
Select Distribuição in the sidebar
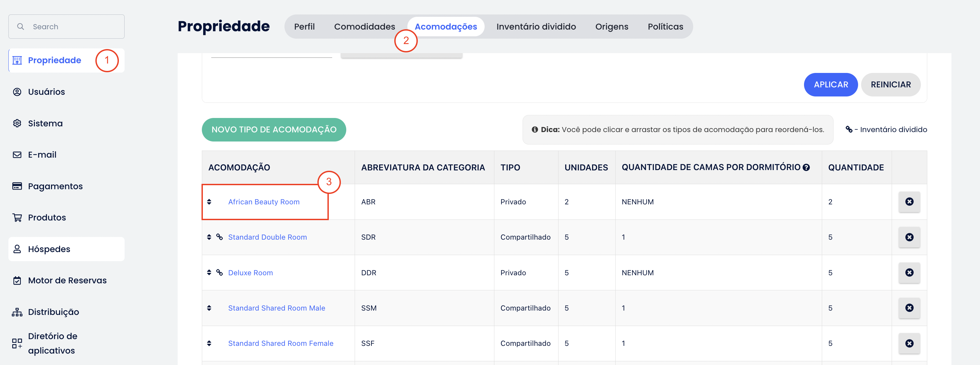pos(53,312)
